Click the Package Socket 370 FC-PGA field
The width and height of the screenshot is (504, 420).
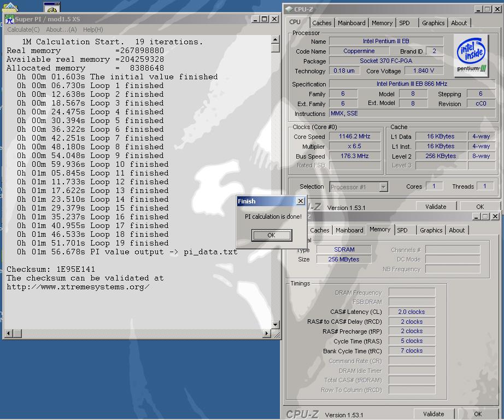click(x=386, y=61)
